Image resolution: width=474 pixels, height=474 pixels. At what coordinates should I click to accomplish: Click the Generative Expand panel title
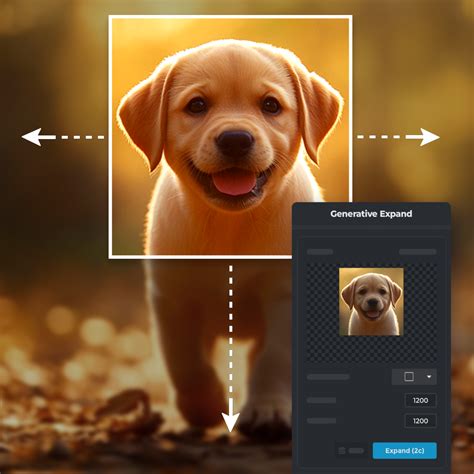(371, 214)
